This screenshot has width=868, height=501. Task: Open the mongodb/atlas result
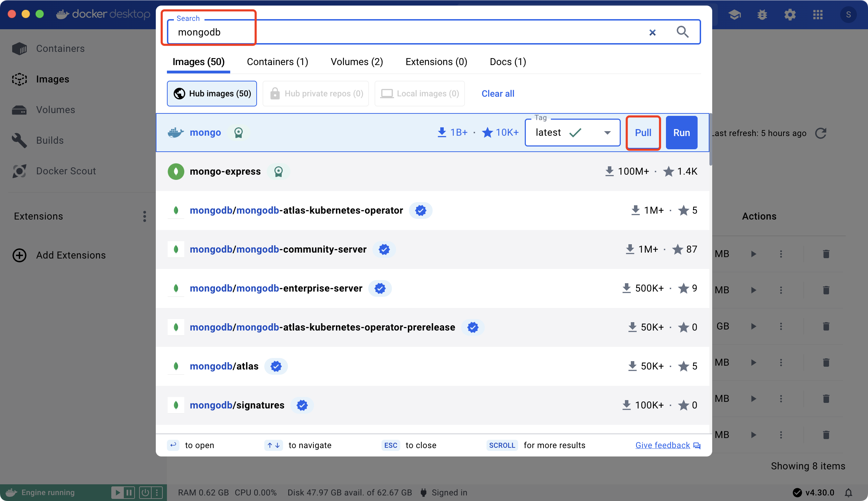432,366
